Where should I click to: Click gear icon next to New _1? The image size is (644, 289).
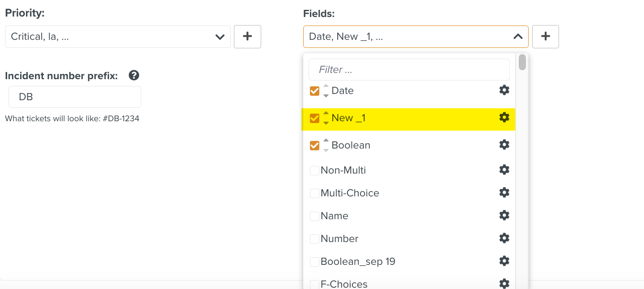504,117
